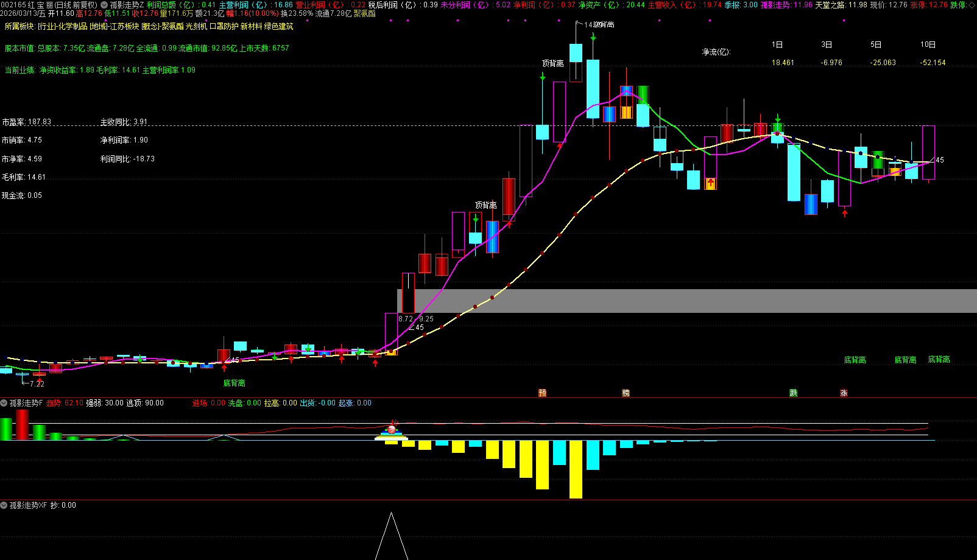The height and width of the screenshot is (560, 977).
Task: Open the 预 forecast event marker
Action: tap(542, 393)
